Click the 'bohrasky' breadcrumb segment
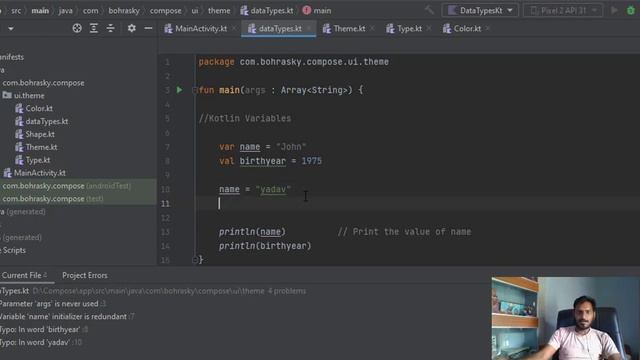Viewport: 640px width, 360px height. (124, 11)
